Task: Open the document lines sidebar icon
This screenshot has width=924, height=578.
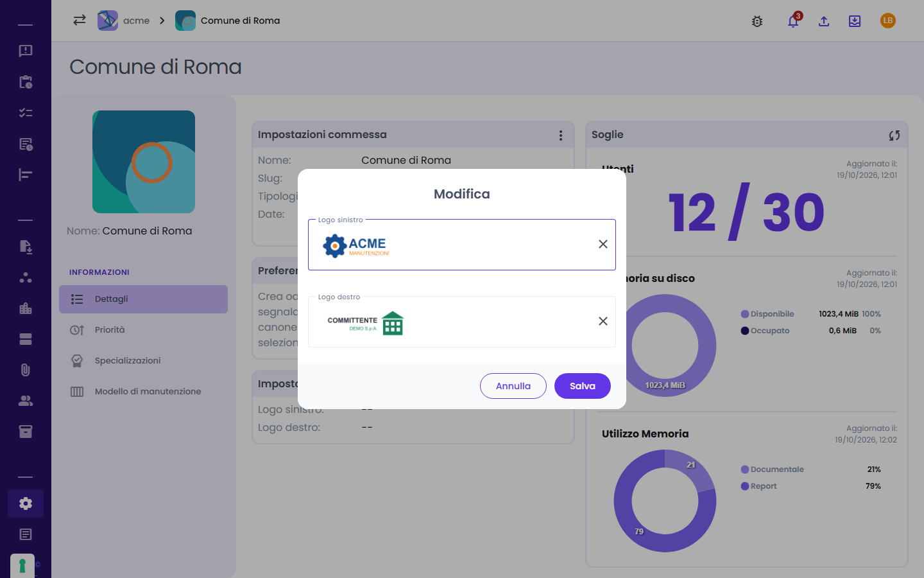Action: 26,534
